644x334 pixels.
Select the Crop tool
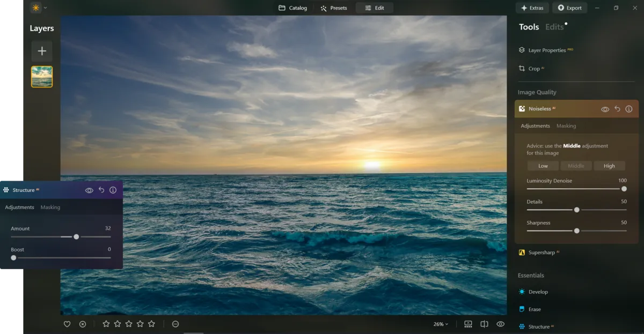pyautogui.click(x=533, y=69)
